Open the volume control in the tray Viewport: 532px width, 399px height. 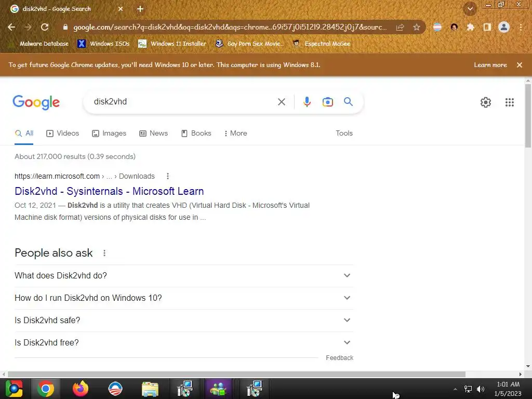[481, 389]
